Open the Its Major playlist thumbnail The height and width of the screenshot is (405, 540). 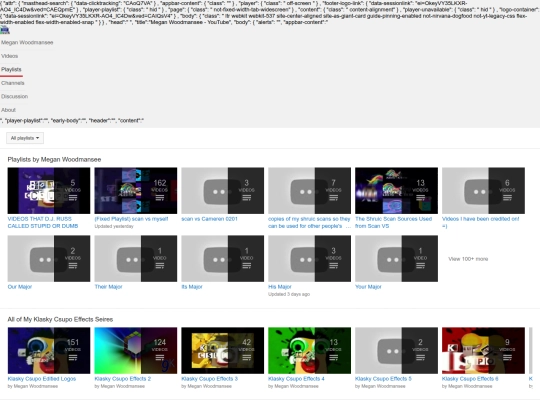point(222,259)
